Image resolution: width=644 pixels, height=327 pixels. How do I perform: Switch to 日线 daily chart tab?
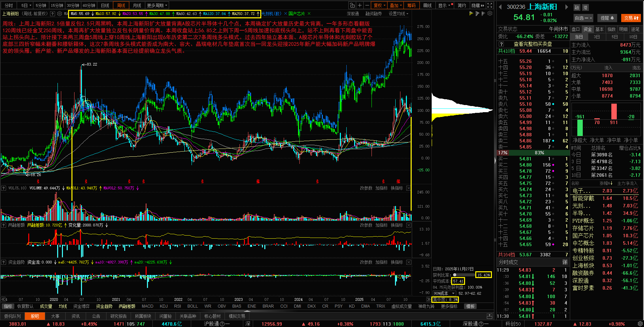105,5
